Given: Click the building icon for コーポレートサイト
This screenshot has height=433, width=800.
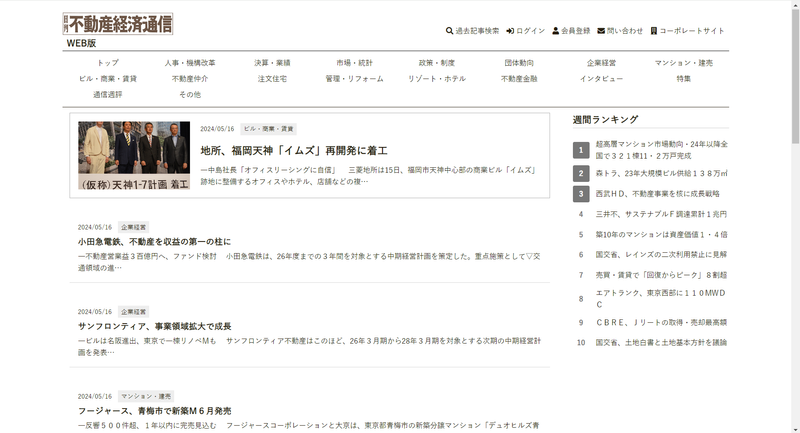Looking at the screenshot, I should coord(654,31).
